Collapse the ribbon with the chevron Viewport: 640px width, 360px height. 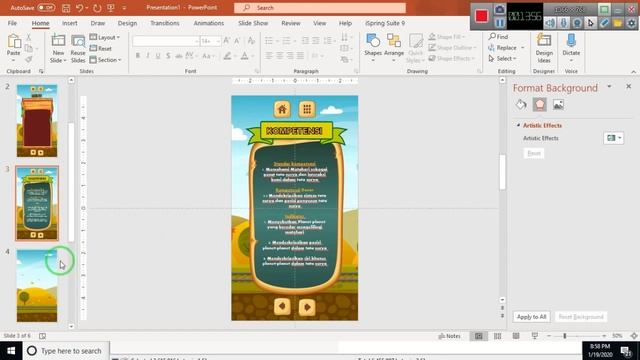tap(633, 72)
